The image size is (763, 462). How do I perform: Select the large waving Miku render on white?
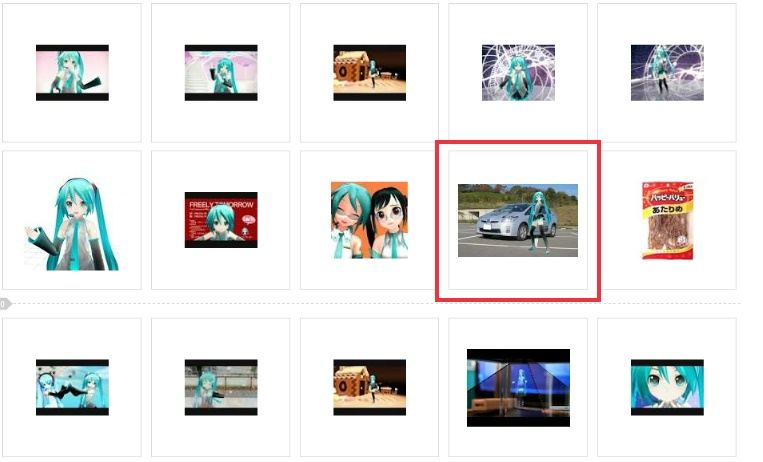72,224
